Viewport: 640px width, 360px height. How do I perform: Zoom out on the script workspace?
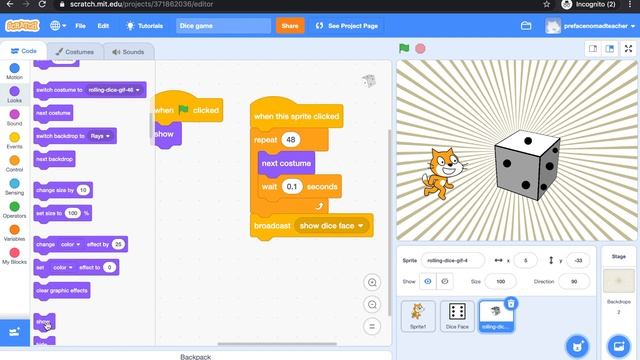tap(372, 304)
